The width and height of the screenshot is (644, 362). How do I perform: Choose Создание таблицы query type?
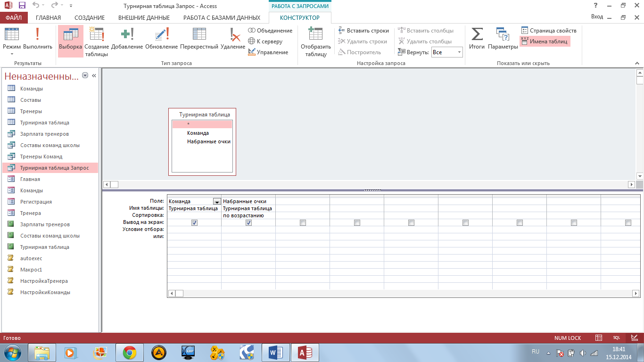[x=97, y=41]
